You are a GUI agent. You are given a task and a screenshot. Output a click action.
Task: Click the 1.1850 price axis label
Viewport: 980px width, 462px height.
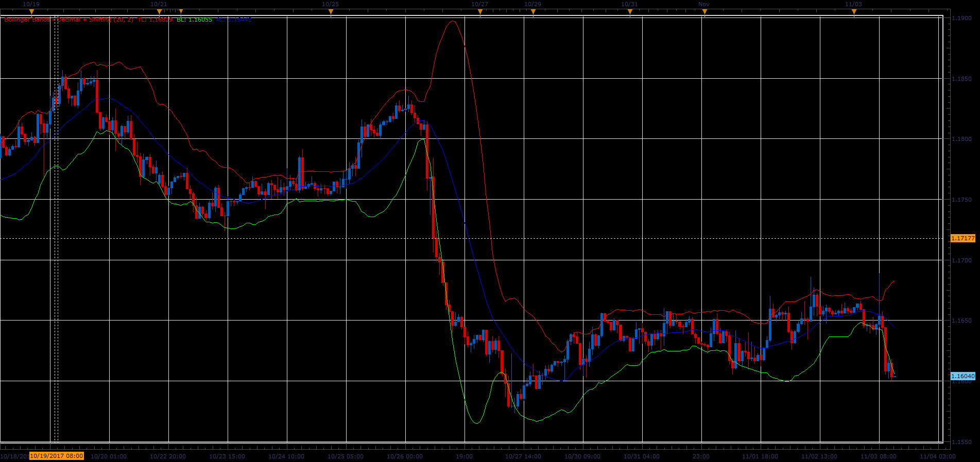coord(961,79)
